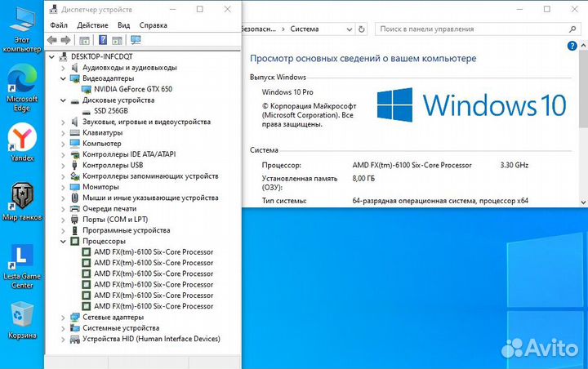This screenshot has width=588, height=369.
Task: Click 'Система' breadcrumb in address bar
Action: 304,29
